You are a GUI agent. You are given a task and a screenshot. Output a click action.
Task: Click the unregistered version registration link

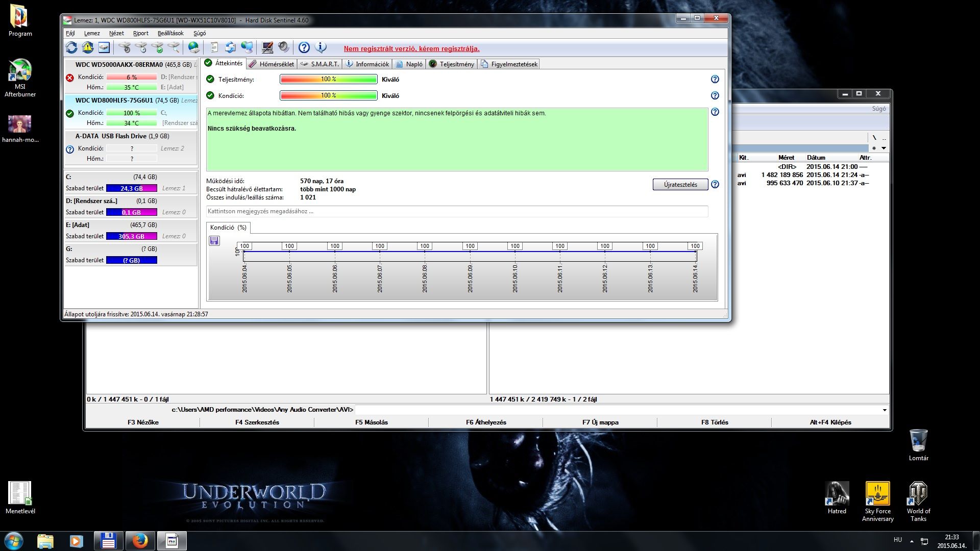[x=411, y=49]
